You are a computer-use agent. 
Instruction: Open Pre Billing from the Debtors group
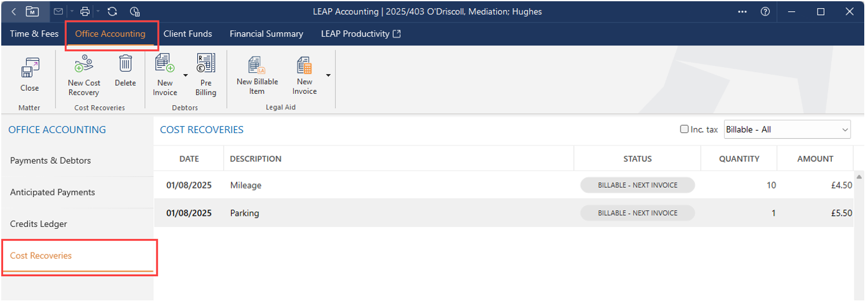tap(205, 65)
